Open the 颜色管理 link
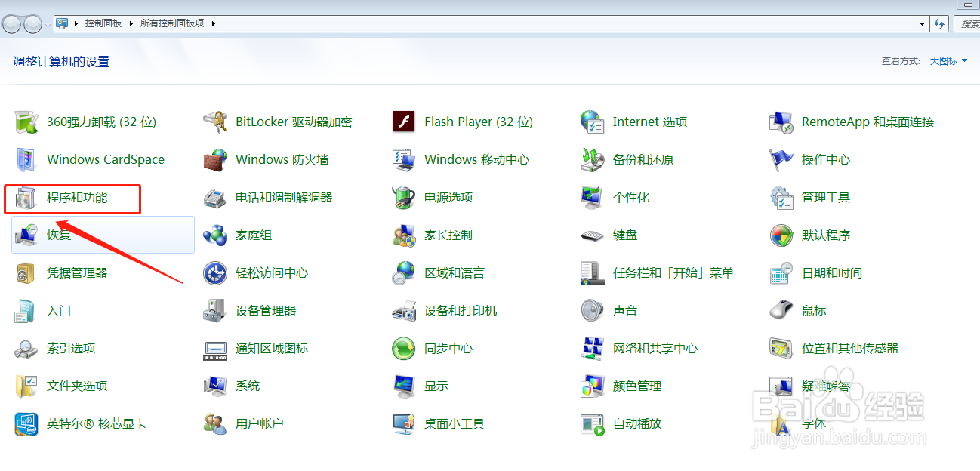Image resolution: width=980 pixels, height=471 pixels. pos(637,386)
